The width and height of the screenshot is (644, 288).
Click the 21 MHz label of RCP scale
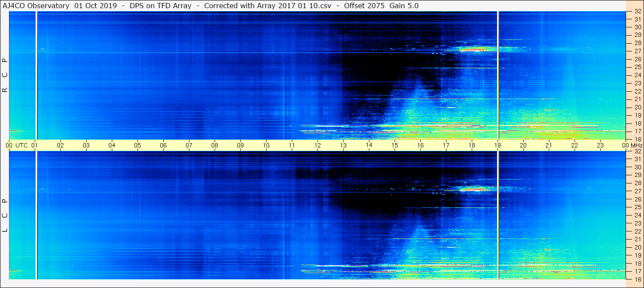point(638,99)
